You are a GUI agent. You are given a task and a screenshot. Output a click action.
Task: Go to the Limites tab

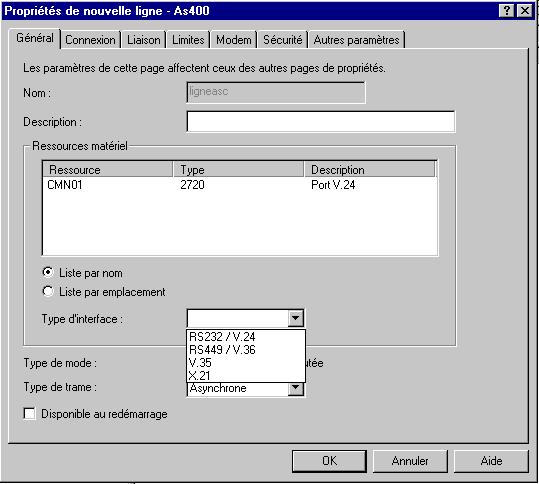(x=188, y=40)
